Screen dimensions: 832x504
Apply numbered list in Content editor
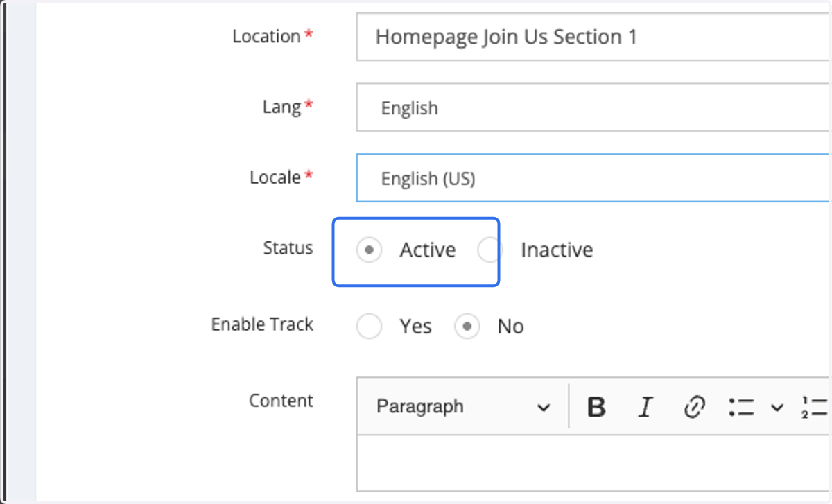tap(815, 407)
